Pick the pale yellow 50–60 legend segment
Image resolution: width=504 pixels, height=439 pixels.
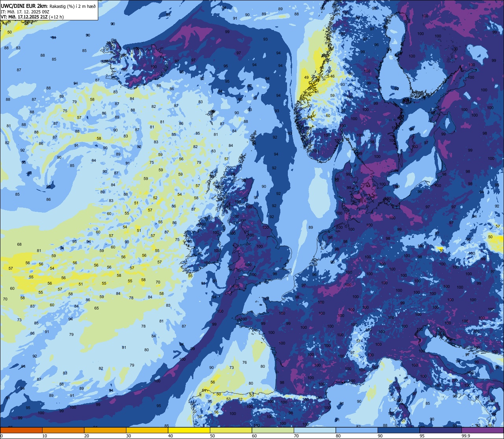point(231,430)
